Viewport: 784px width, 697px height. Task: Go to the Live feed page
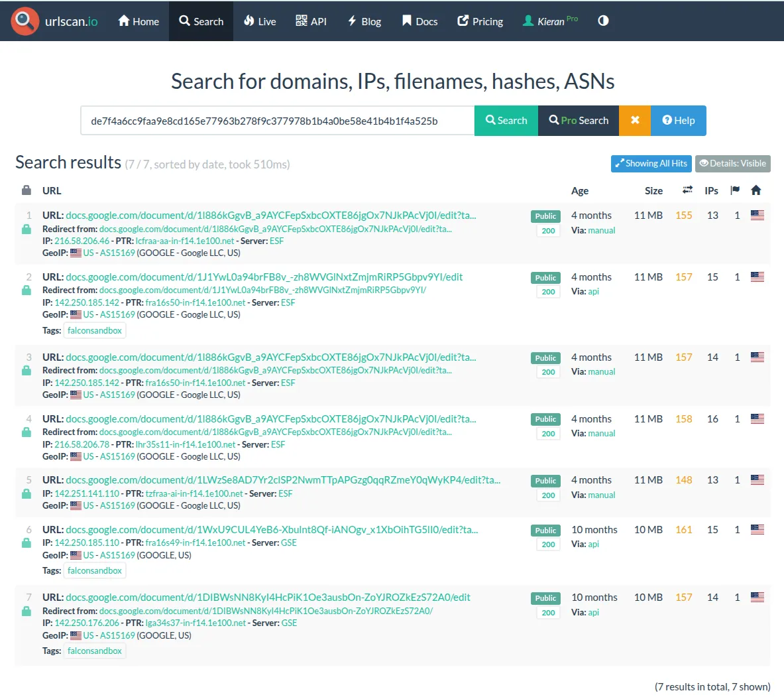coord(260,21)
